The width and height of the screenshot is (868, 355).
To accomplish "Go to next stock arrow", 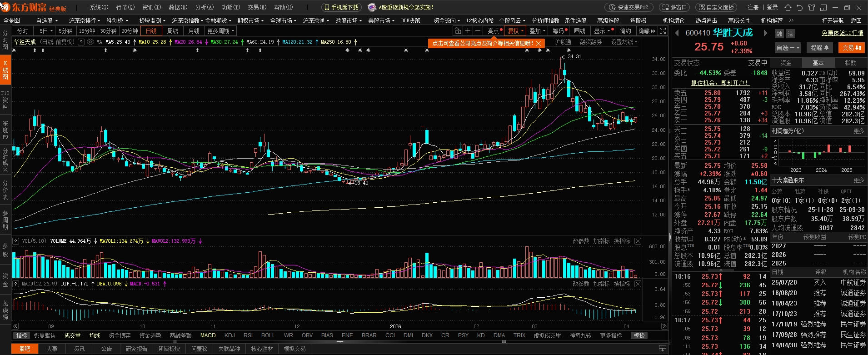I will [765, 33].
